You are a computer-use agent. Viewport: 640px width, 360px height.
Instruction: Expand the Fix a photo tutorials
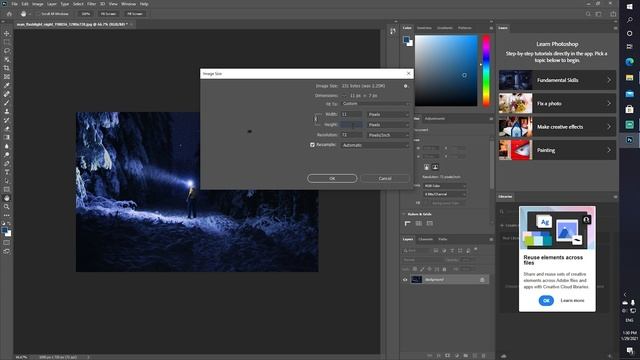[x=557, y=103]
